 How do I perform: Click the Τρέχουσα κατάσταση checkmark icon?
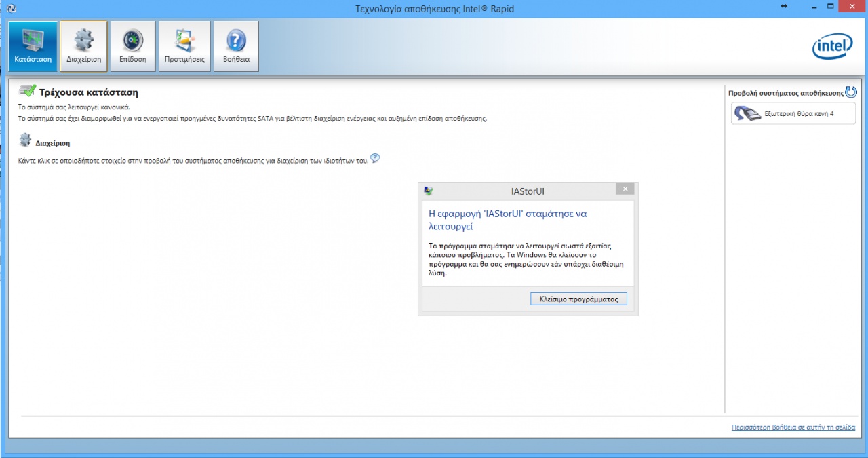[x=27, y=90]
